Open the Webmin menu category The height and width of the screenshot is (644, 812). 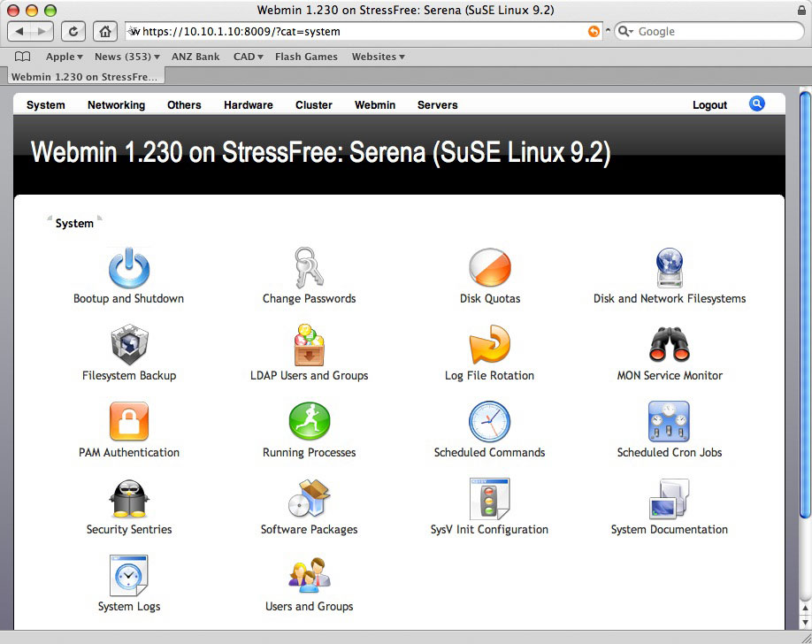click(375, 104)
